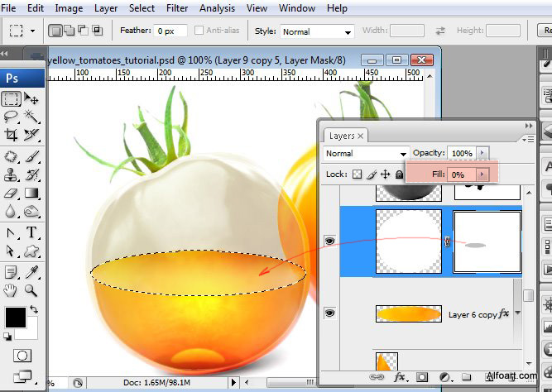Select the Move tool

point(32,99)
